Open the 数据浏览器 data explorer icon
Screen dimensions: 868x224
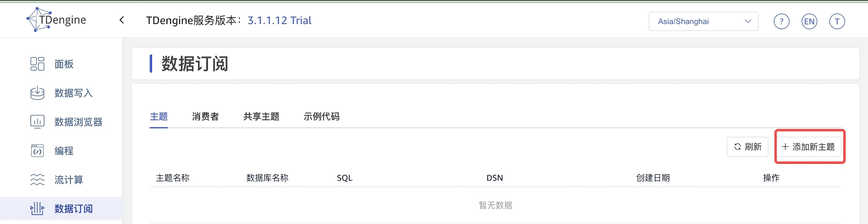click(37, 122)
